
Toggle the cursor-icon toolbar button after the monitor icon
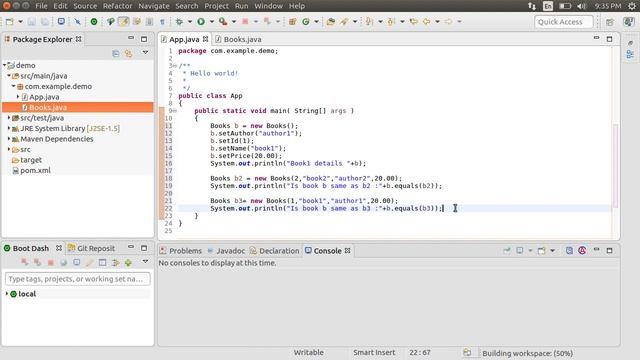click(77, 22)
